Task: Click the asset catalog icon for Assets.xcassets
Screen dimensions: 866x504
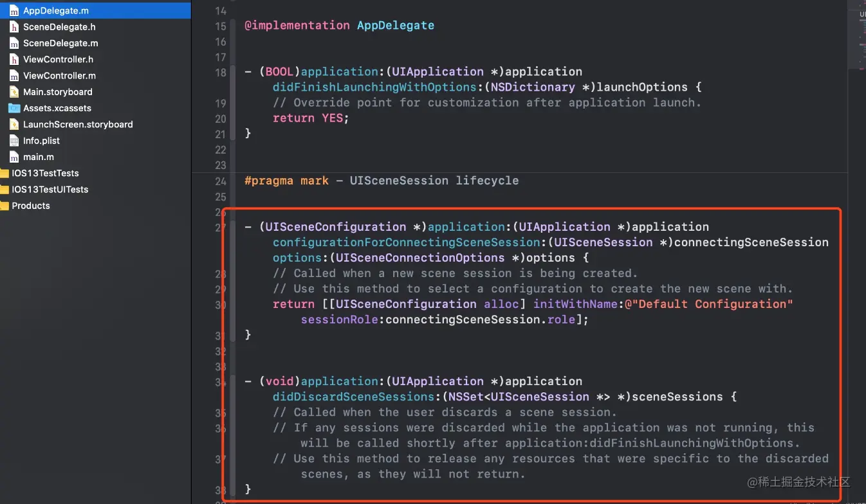Action: pos(14,108)
